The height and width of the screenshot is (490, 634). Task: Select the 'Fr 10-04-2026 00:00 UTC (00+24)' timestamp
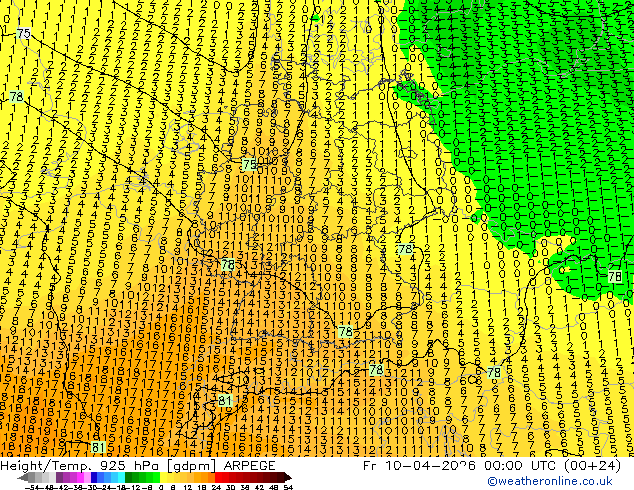pos(492,466)
